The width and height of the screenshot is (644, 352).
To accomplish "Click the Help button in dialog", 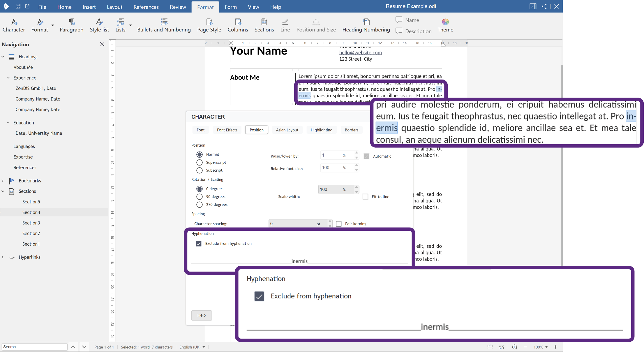I will 202,315.
